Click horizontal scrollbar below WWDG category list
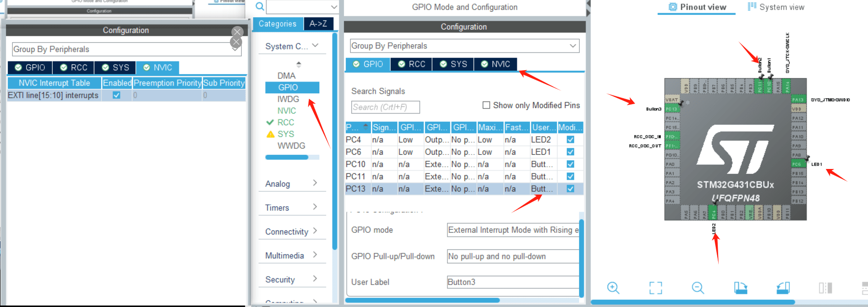The height and width of the screenshot is (307, 868). (287, 157)
